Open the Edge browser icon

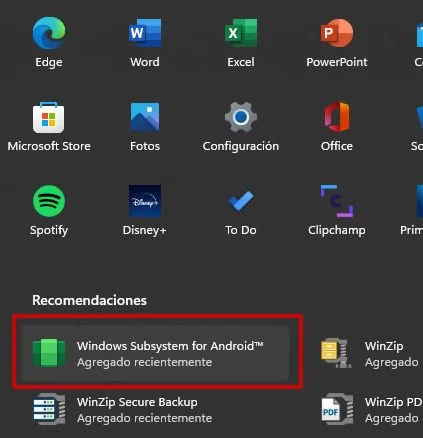49,33
